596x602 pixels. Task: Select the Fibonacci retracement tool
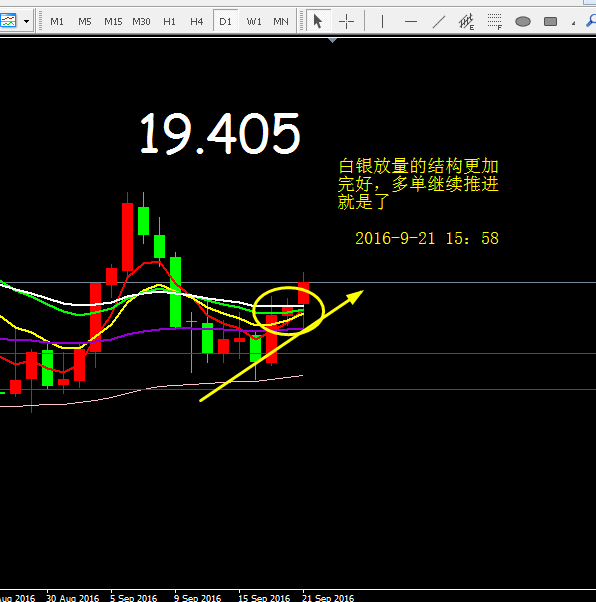click(x=495, y=22)
